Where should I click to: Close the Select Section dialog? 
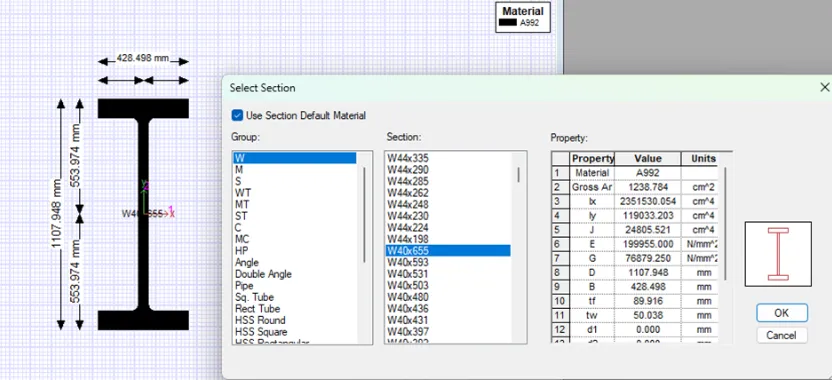pyautogui.click(x=824, y=88)
